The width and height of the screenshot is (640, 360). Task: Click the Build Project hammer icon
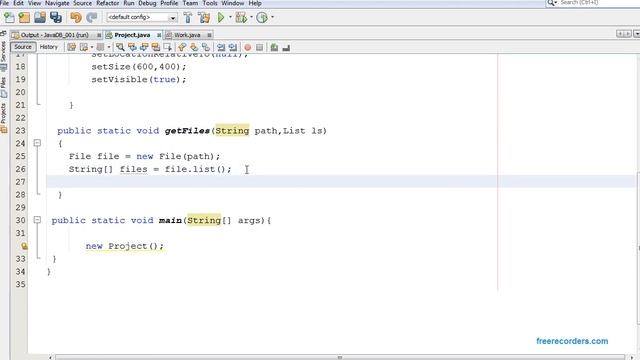[x=188, y=18]
